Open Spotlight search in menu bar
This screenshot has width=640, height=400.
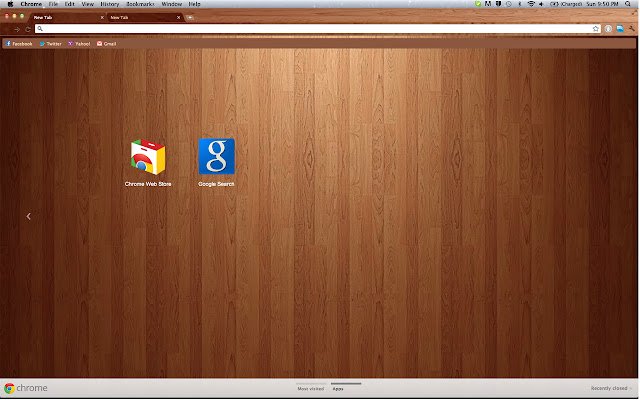tap(628, 4)
